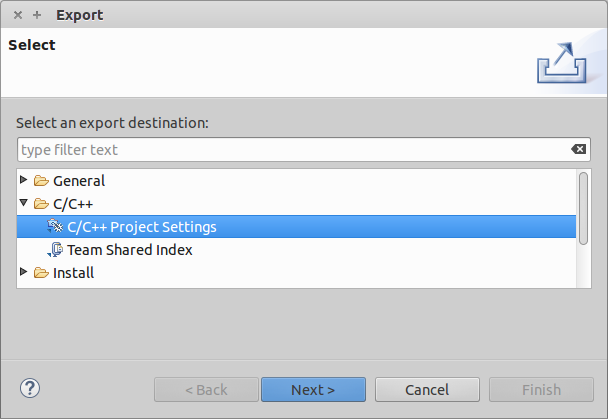Click the Install folder icon
This screenshot has height=419, width=608.
click(x=41, y=272)
